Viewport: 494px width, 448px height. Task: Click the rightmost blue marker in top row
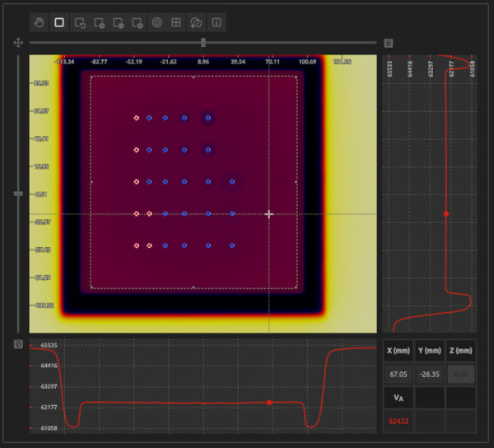[208, 118]
